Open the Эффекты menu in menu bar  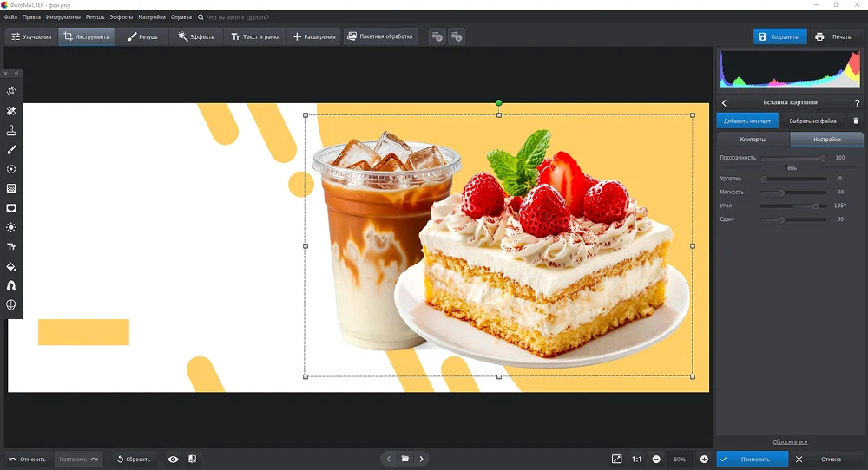121,16
